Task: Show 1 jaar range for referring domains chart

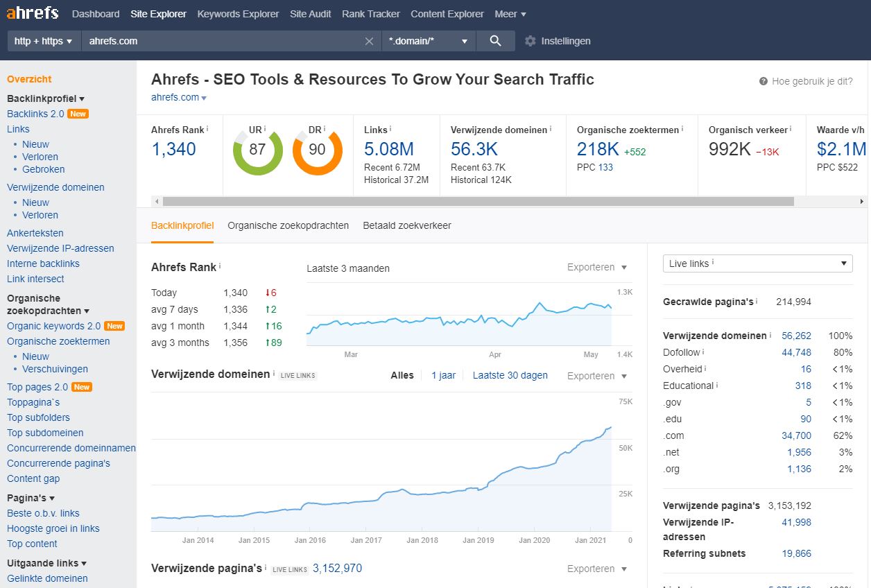Action: coord(444,375)
